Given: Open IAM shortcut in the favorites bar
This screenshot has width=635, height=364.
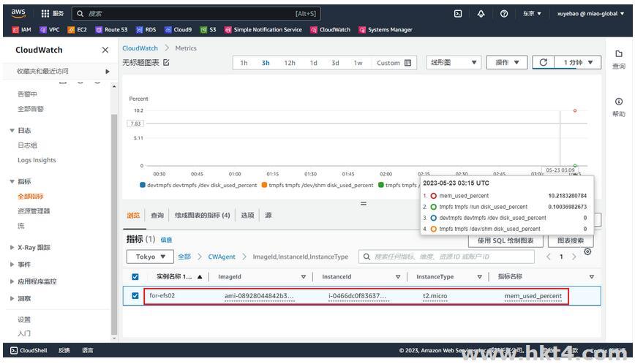Looking at the screenshot, I should [21, 29].
